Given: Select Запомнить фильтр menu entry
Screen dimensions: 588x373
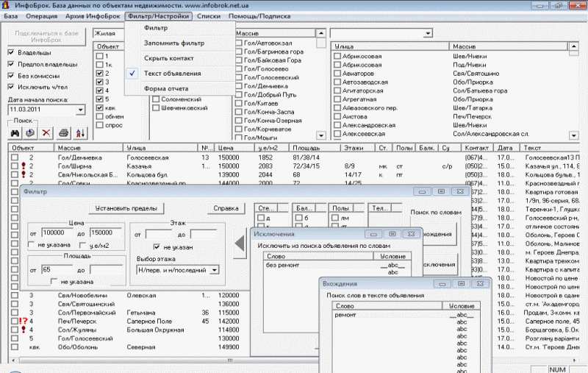Looking at the screenshot, I should 179,43.
